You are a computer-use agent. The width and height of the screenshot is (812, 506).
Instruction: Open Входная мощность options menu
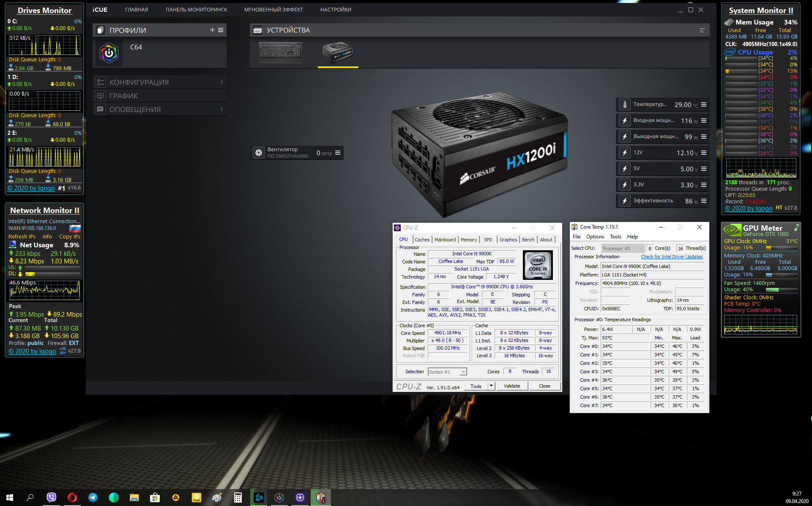(704, 120)
